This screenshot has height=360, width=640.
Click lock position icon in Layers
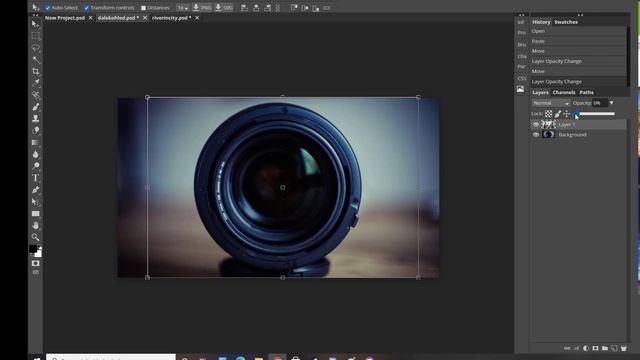(567, 114)
